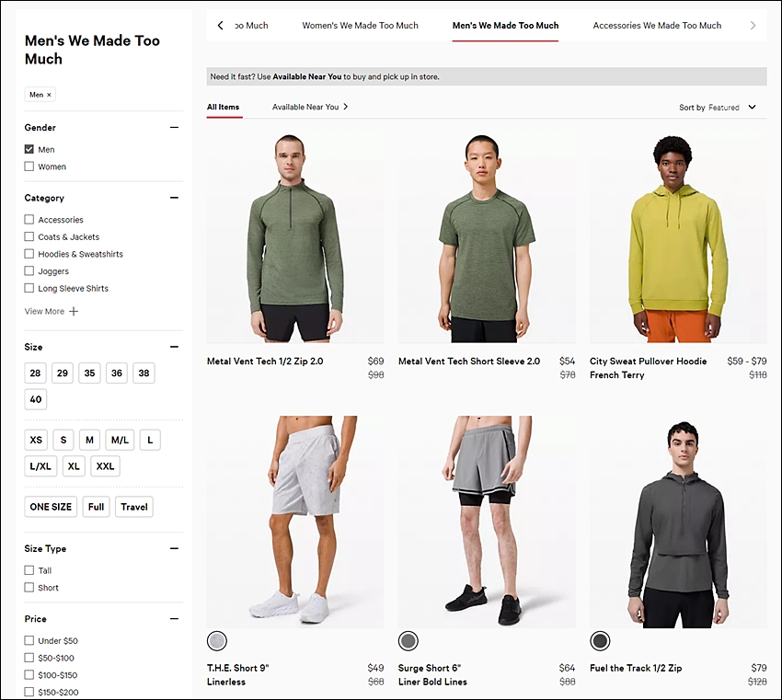Check the Under $50 price checkbox
Screen dimensions: 782x700
click(x=29, y=640)
